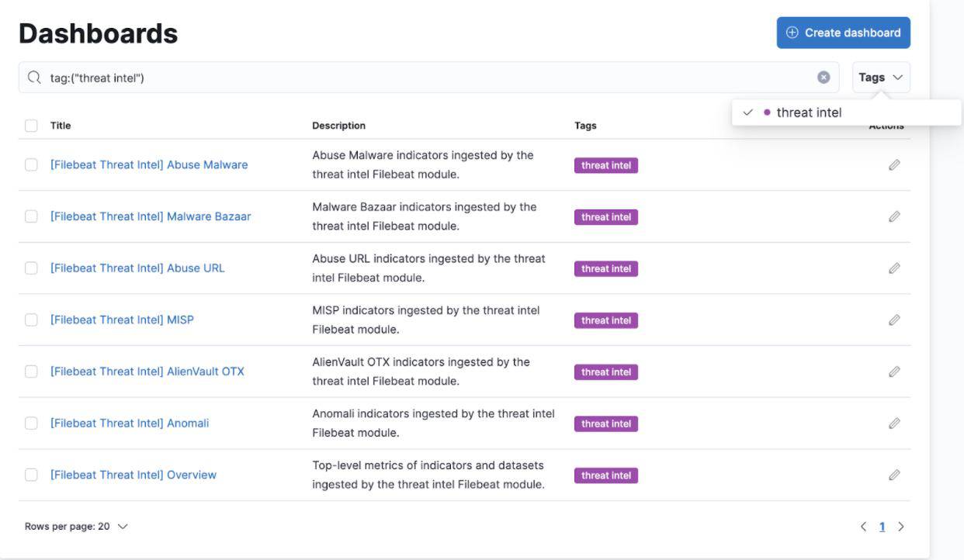The image size is (964, 560).
Task: Open the Filebeat Threat Intel Overview link
Action: 134,475
